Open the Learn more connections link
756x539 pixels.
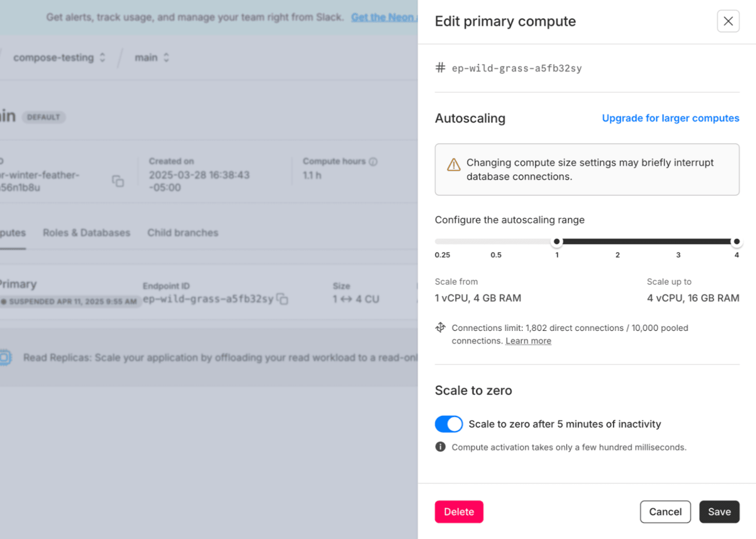(528, 341)
